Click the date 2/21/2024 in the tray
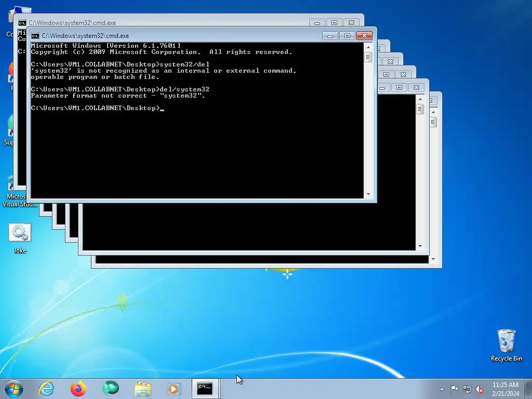The height and width of the screenshot is (399, 532). click(506, 394)
